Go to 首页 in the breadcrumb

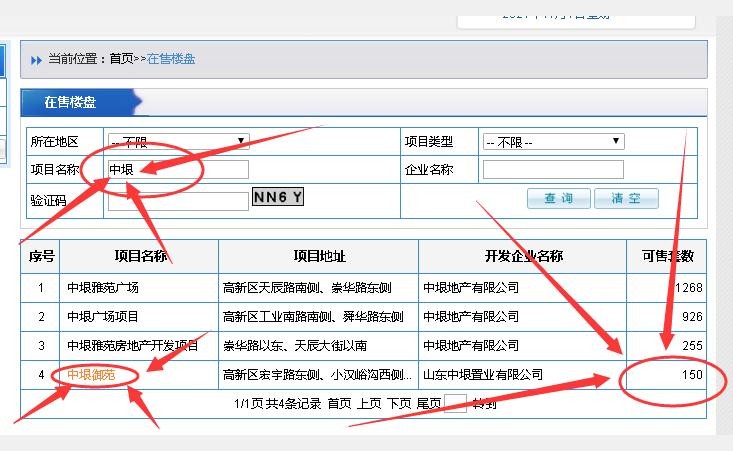click(x=121, y=59)
